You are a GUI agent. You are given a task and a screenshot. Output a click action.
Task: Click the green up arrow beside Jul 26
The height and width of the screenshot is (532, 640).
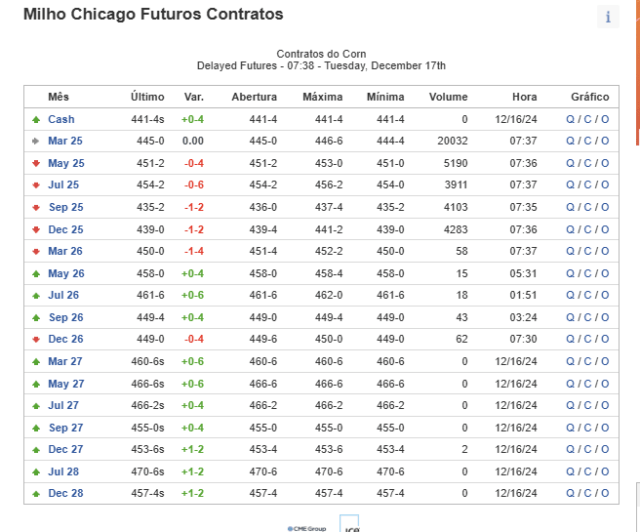[36, 296]
